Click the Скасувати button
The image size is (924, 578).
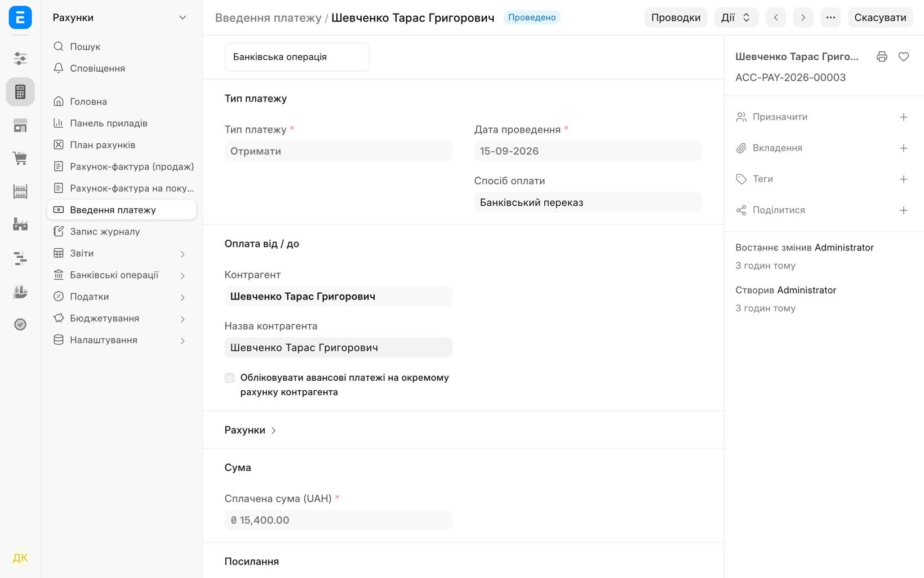(x=880, y=17)
